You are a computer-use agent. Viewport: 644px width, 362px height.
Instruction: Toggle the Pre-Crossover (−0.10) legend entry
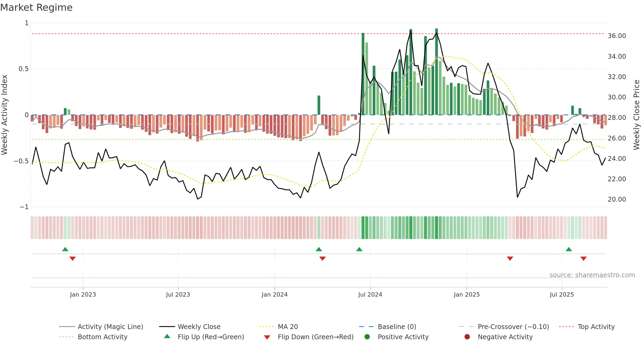click(504, 327)
